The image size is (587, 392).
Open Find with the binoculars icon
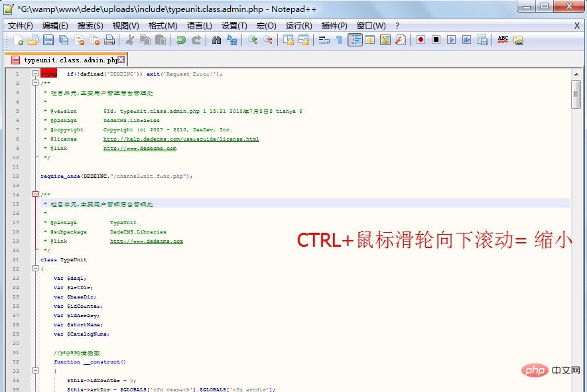(x=216, y=40)
